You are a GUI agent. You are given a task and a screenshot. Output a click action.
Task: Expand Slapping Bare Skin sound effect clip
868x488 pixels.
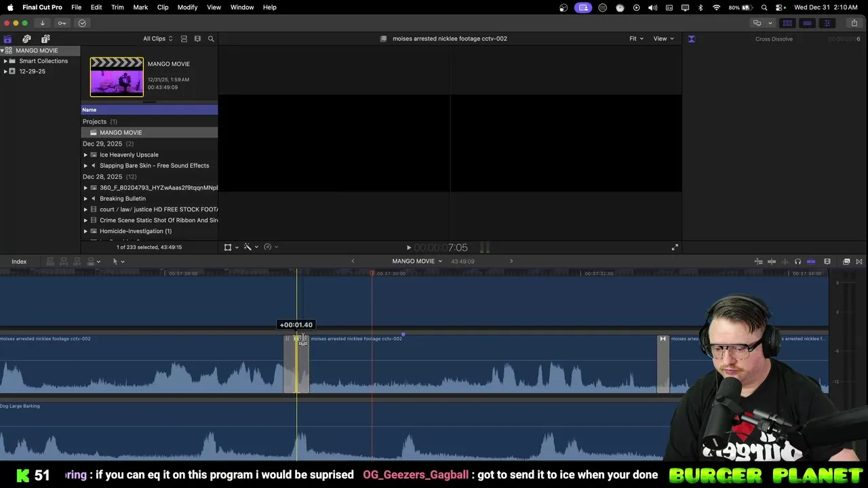[x=85, y=165]
